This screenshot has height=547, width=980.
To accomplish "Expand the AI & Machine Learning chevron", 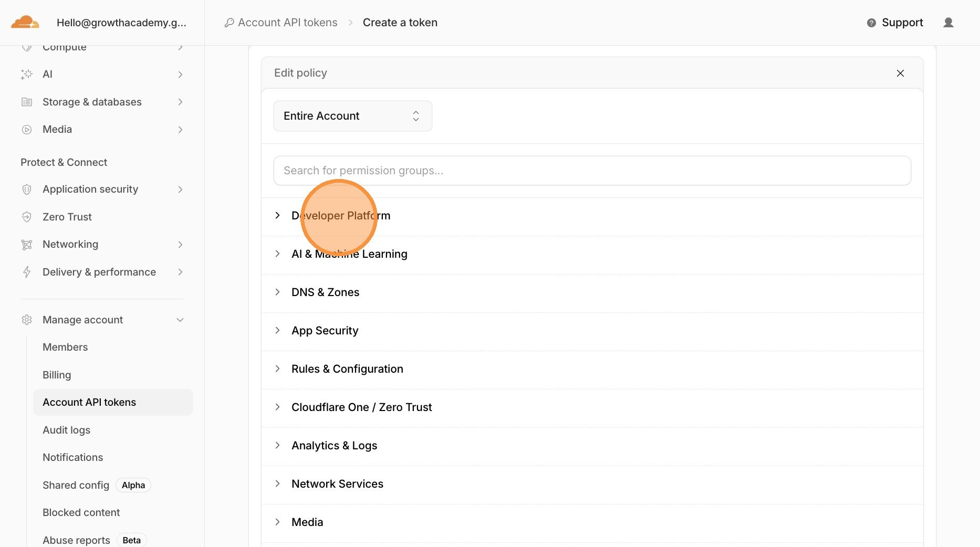I will point(277,254).
